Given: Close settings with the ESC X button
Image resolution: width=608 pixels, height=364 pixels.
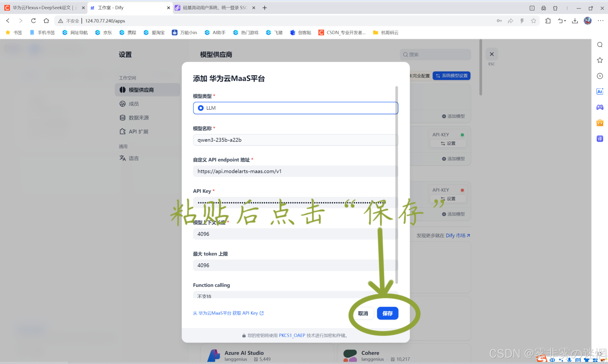Looking at the screenshot, I should pos(491,54).
